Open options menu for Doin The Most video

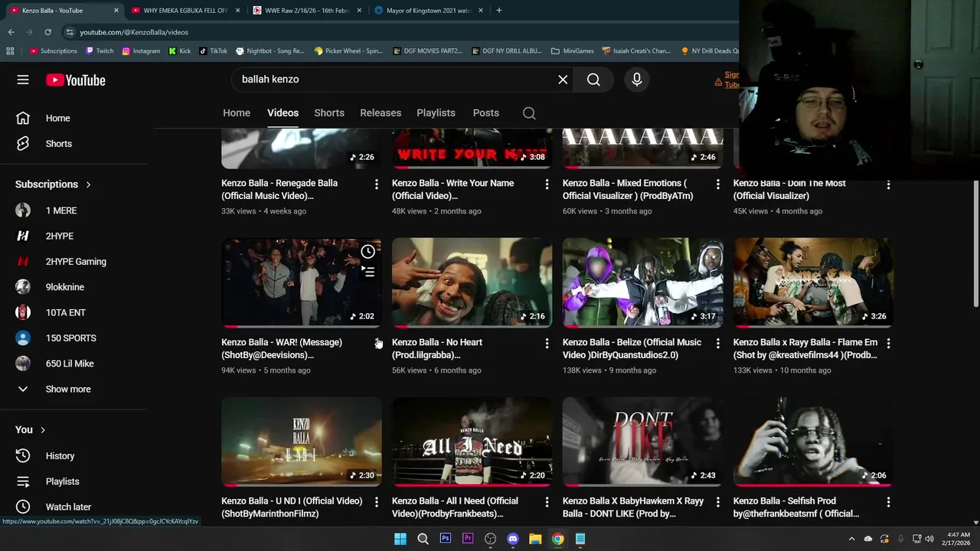coord(888,184)
